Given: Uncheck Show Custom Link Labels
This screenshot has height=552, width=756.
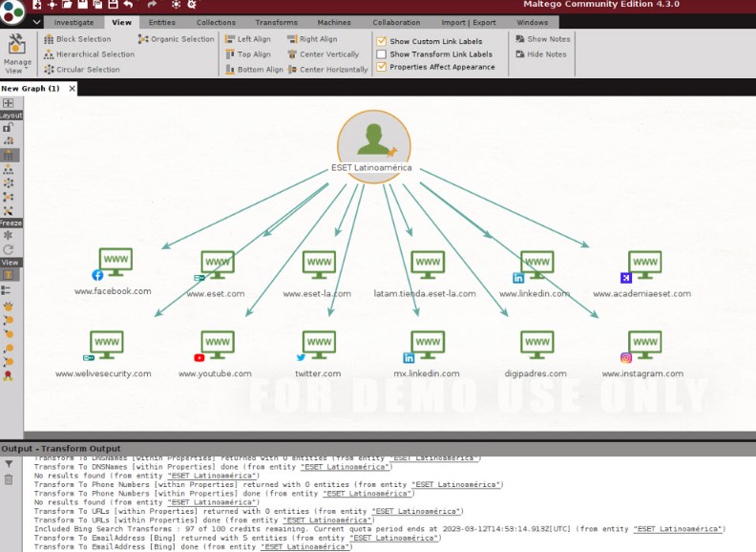Looking at the screenshot, I should click(382, 42).
